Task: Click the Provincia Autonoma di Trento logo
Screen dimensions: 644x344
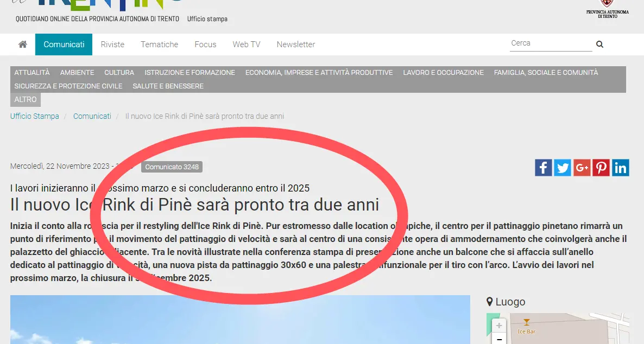Action: pyautogui.click(x=608, y=9)
